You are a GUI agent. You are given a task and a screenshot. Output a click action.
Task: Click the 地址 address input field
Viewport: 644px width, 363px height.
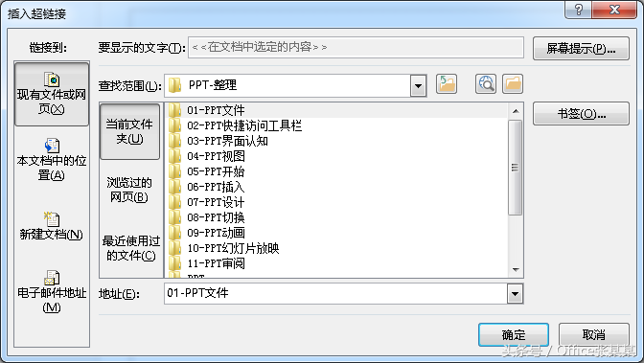click(335, 294)
